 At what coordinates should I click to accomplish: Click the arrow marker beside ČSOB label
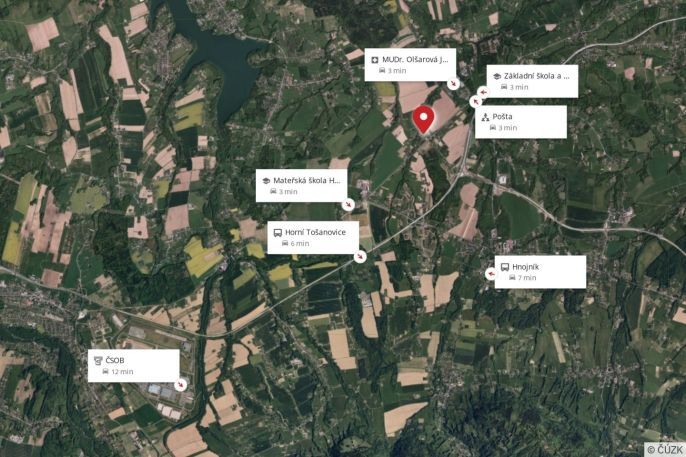[x=180, y=385]
